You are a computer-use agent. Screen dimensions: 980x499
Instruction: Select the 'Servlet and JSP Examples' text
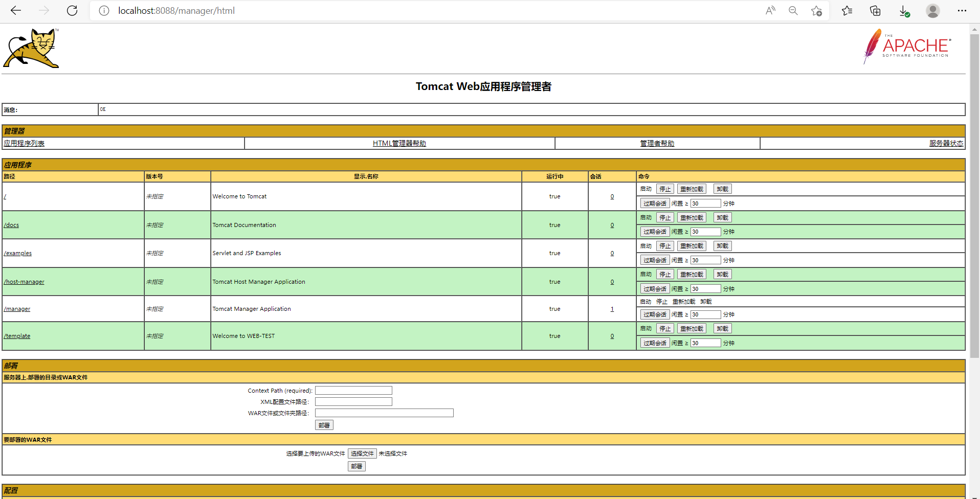pyautogui.click(x=247, y=253)
